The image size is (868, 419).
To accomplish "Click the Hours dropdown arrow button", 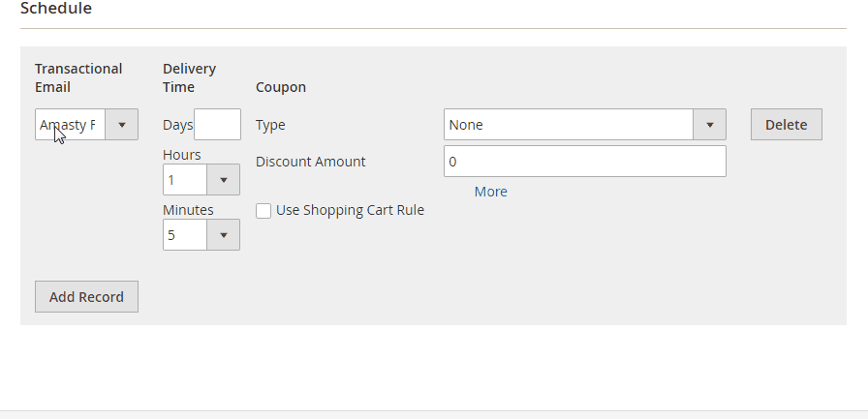I will pyautogui.click(x=223, y=180).
